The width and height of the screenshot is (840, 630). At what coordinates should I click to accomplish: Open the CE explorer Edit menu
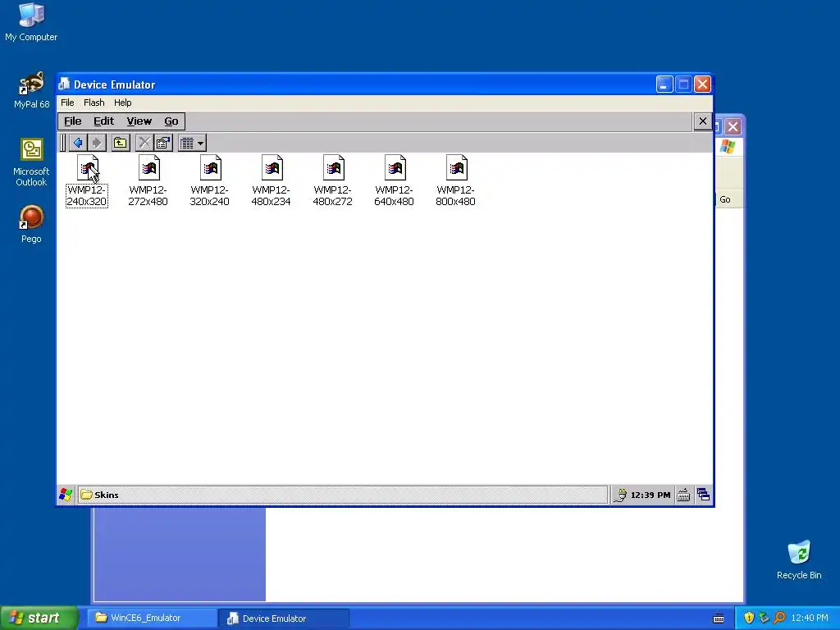pos(104,121)
